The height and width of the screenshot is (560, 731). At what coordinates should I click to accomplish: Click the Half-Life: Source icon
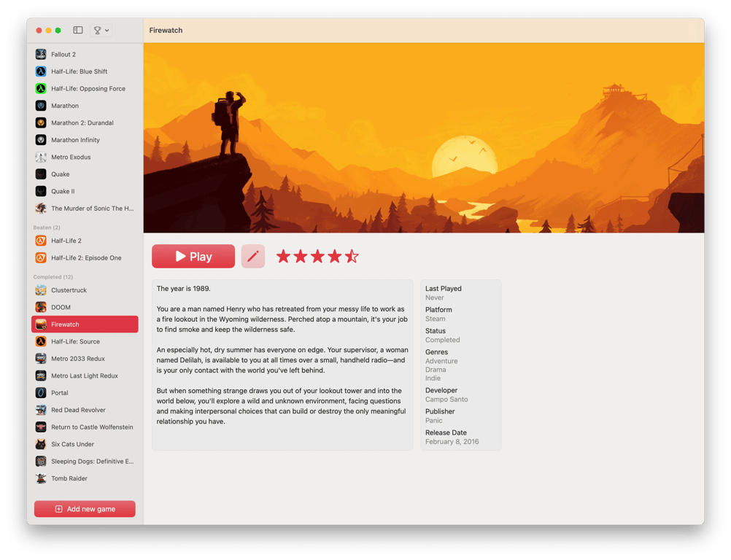[x=41, y=341]
